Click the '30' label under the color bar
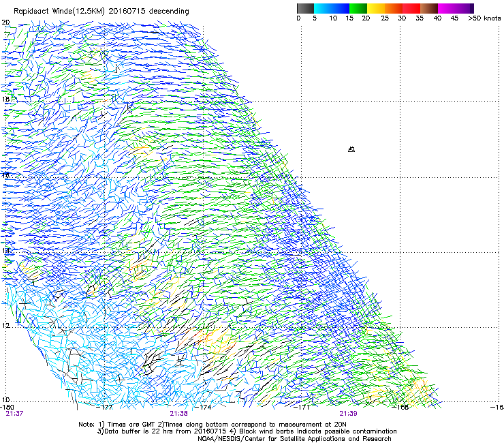 (x=402, y=18)
